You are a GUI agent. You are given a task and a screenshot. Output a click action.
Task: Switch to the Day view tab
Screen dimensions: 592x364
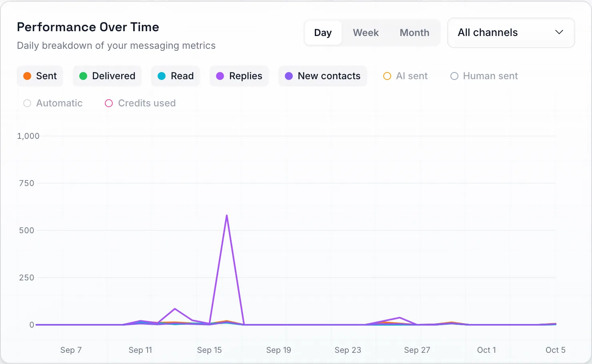[x=323, y=33]
